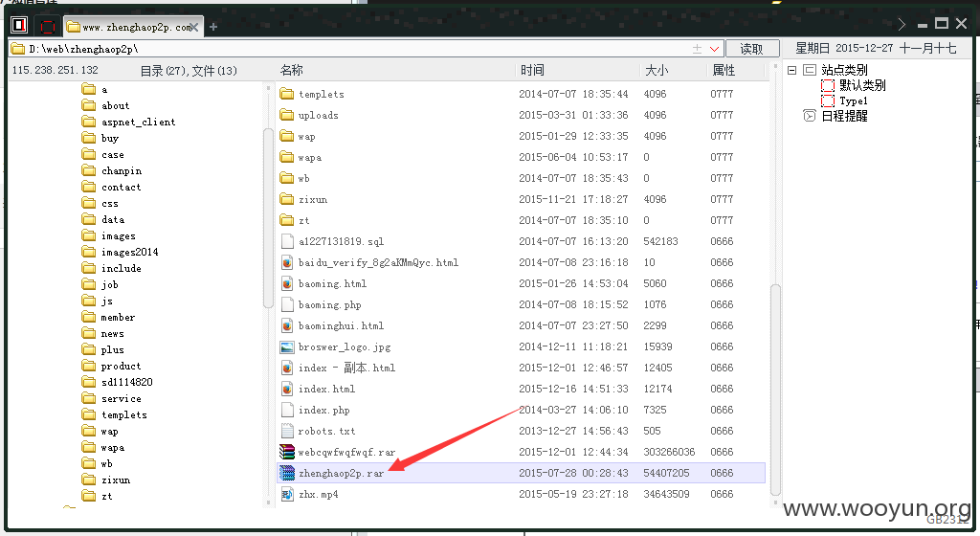Select zhx.mp4 video icon
The height and width of the screenshot is (536, 980).
[287, 494]
